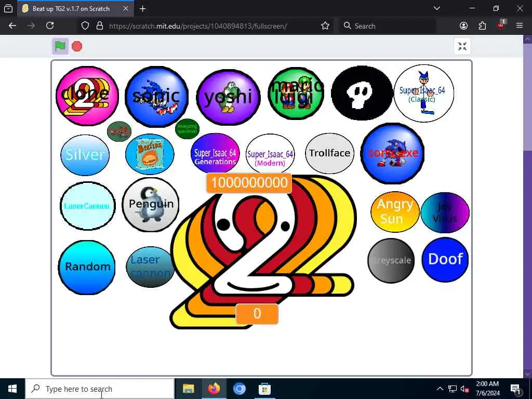The height and width of the screenshot is (399, 532).
Task: Select Super_Isaac_64 (Modern) circle
Action: pos(270,154)
